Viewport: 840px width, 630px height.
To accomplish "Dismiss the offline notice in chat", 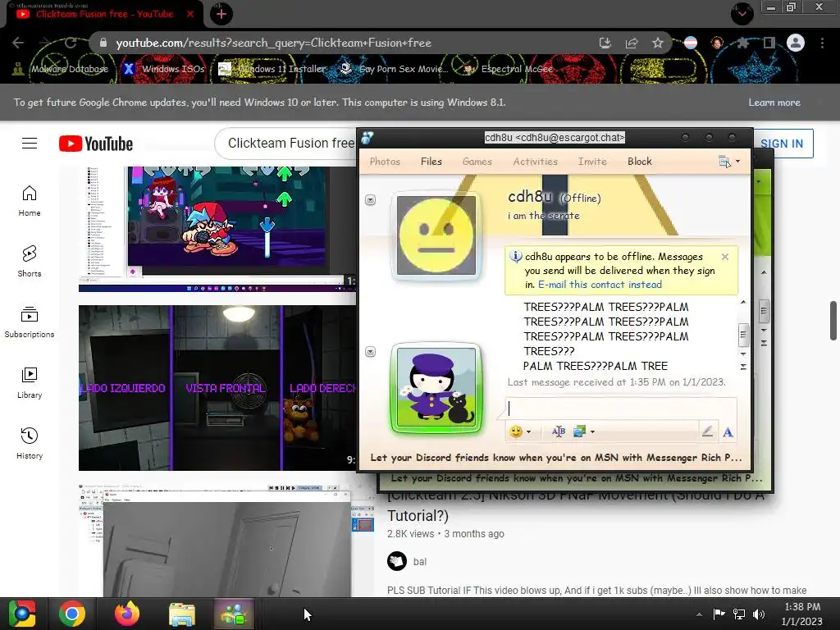I will 725,257.
